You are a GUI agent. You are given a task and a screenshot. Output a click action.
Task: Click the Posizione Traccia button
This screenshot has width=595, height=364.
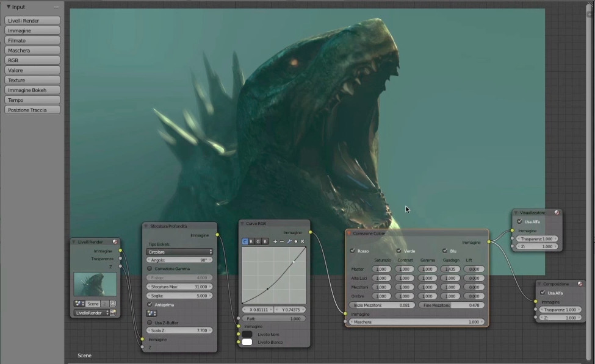(x=32, y=110)
